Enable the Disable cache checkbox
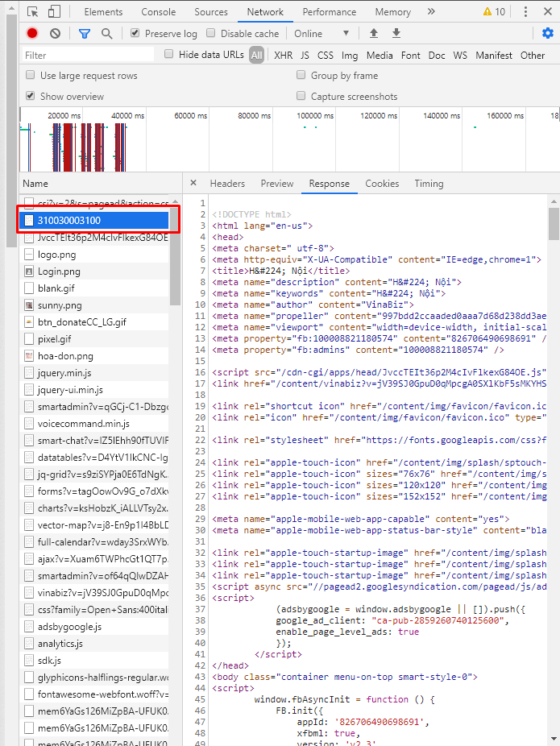 coord(211,33)
